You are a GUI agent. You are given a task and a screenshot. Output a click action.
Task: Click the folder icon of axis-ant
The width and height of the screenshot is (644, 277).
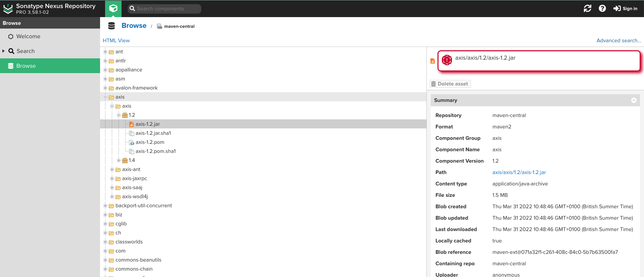(x=118, y=170)
